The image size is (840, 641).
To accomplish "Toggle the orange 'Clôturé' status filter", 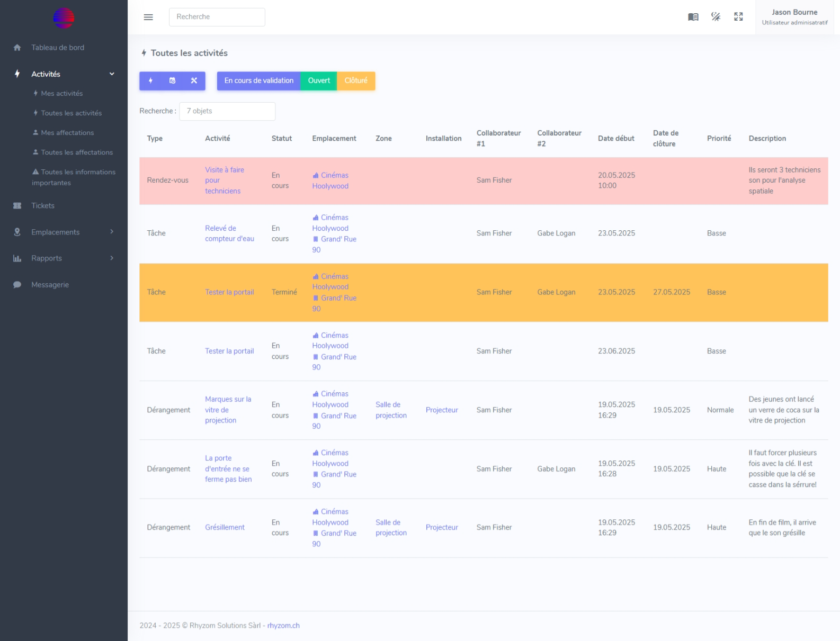I will click(x=355, y=81).
